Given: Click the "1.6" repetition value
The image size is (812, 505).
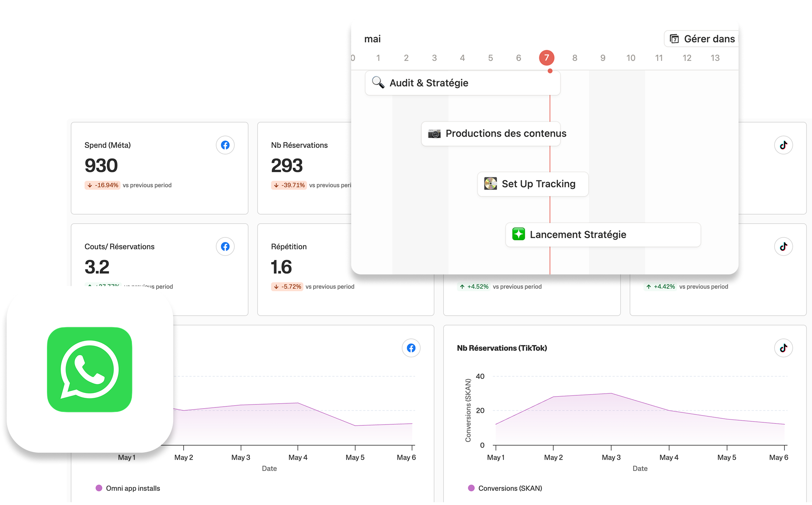Looking at the screenshot, I should point(281,267).
